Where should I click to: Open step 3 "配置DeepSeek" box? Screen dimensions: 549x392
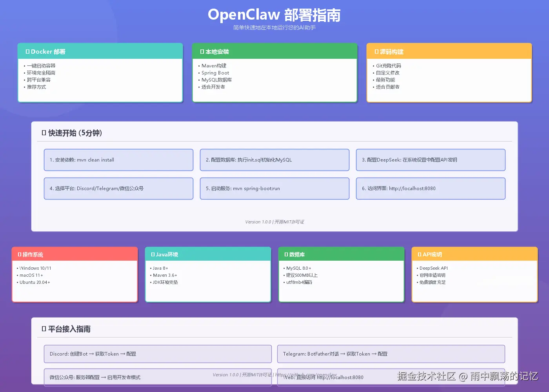(x=431, y=160)
